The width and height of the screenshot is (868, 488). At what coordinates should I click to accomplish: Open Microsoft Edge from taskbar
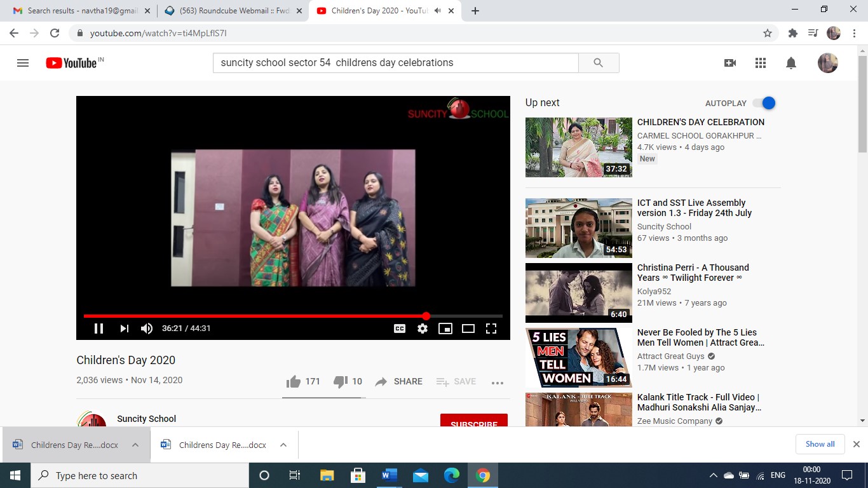[451, 475]
